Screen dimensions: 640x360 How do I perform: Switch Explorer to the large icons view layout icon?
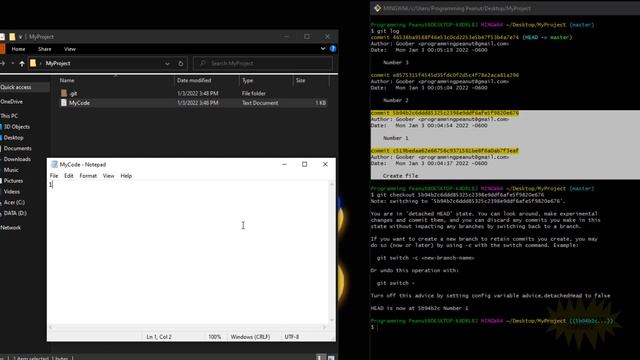(x=331, y=358)
